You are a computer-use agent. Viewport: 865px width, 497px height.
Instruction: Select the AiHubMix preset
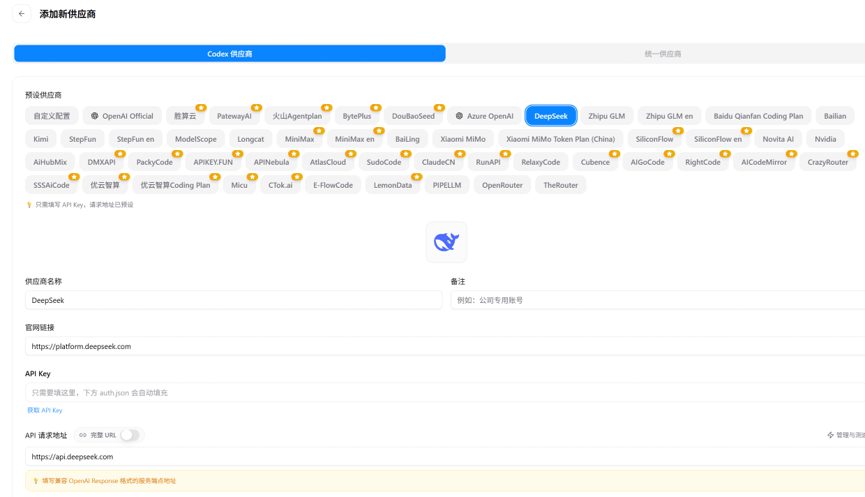(50, 162)
